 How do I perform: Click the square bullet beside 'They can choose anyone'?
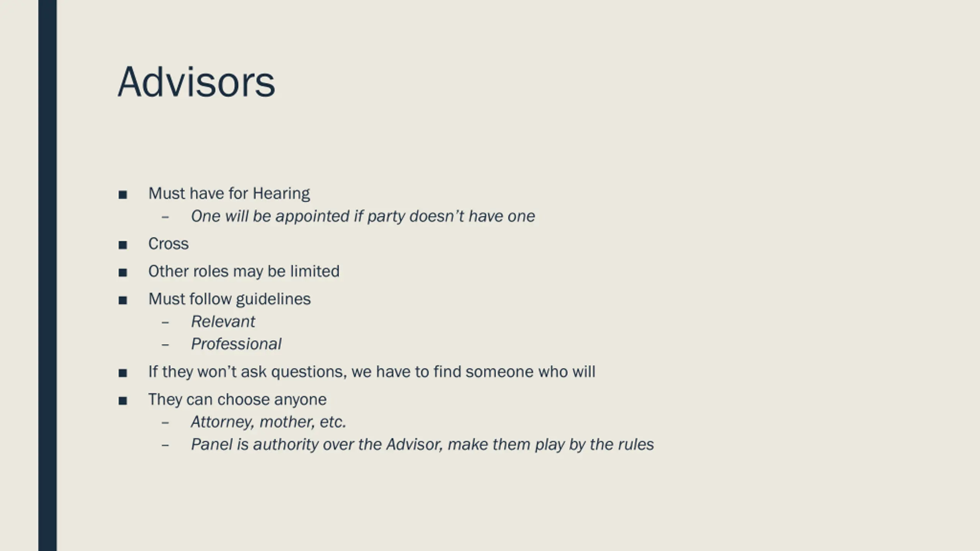122,401
